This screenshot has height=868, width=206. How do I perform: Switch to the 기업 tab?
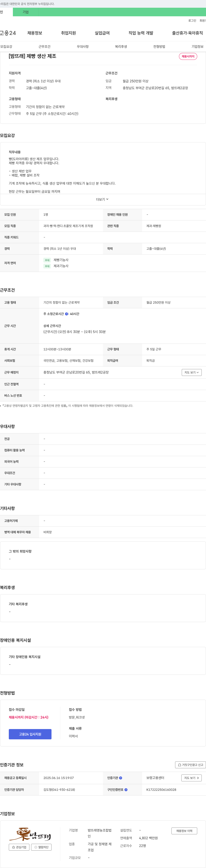tap(26, 12)
